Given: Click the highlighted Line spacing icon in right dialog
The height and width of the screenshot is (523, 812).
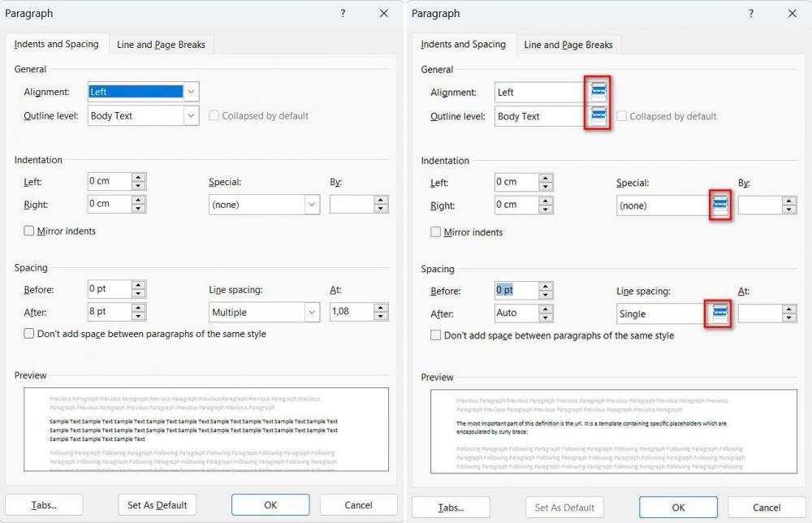Looking at the screenshot, I should pyautogui.click(x=719, y=313).
